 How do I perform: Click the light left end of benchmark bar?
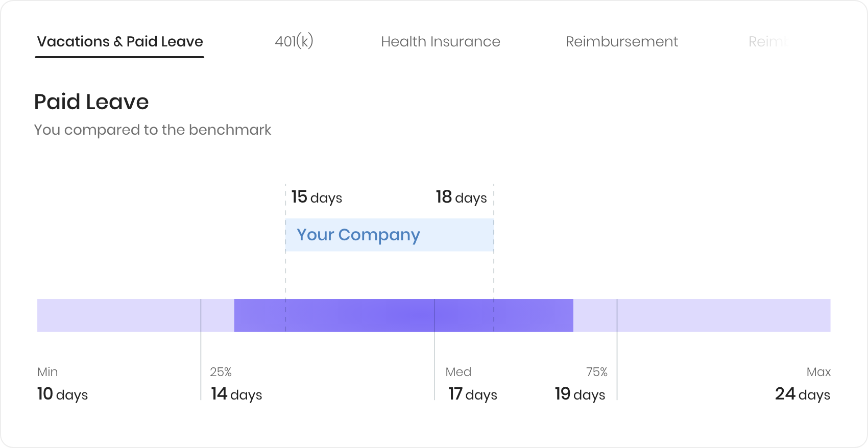coord(117,315)
